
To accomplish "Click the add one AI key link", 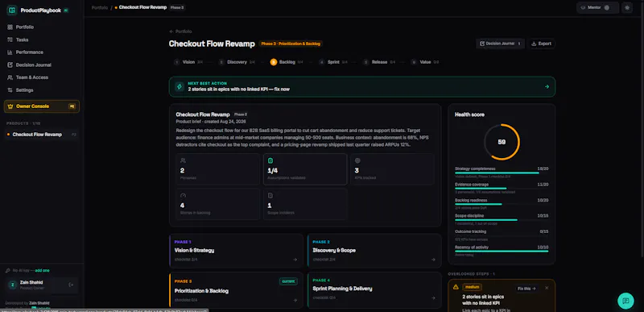I will (43, 271).
